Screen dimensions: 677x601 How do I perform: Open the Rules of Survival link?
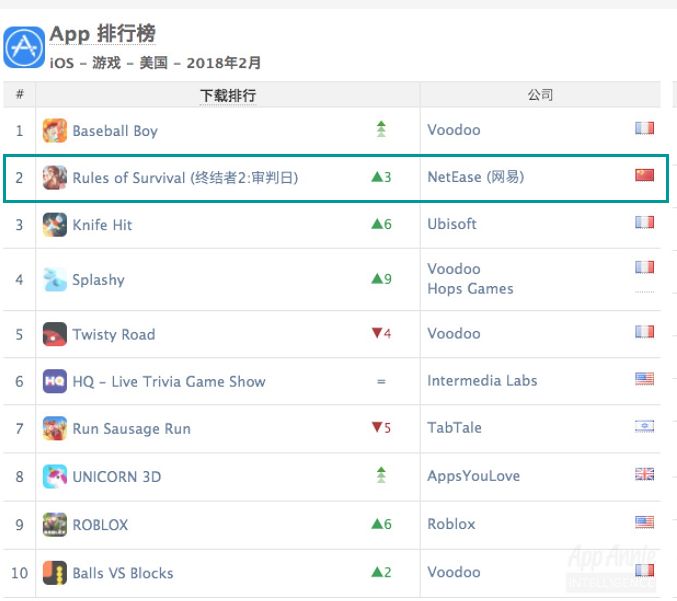click(x=185, y=178)
